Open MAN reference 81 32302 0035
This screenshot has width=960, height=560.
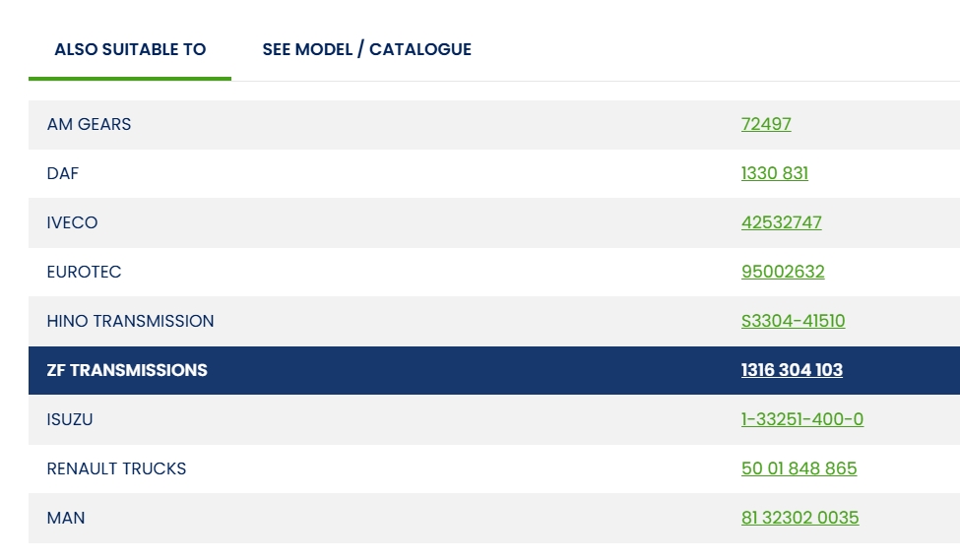[x=800, y=518]
